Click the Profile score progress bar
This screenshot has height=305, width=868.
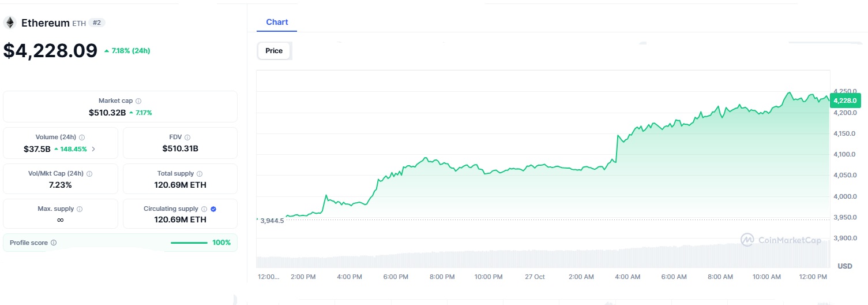[189, 243]
